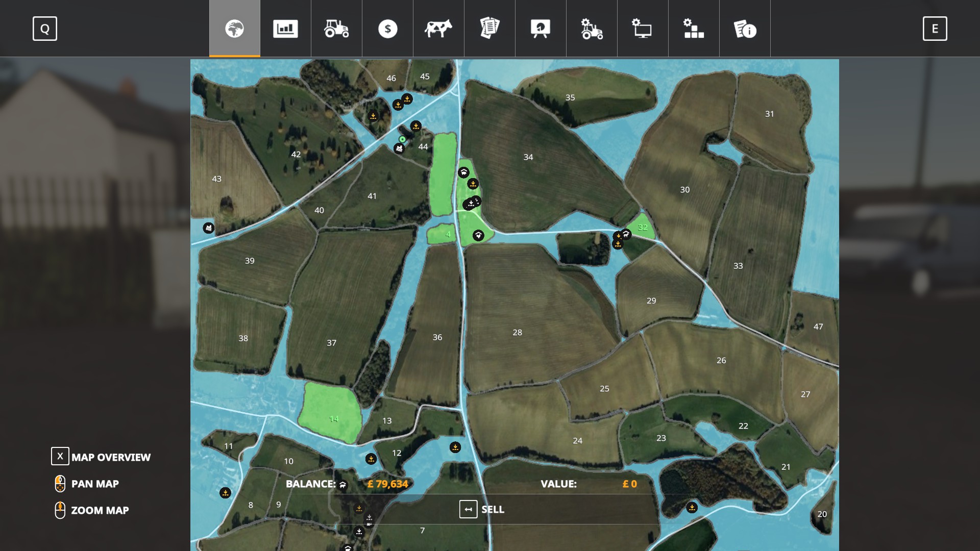980x551 pixels.
Task: Open the tutorial presentation board tab
Action: coord(541,29)
